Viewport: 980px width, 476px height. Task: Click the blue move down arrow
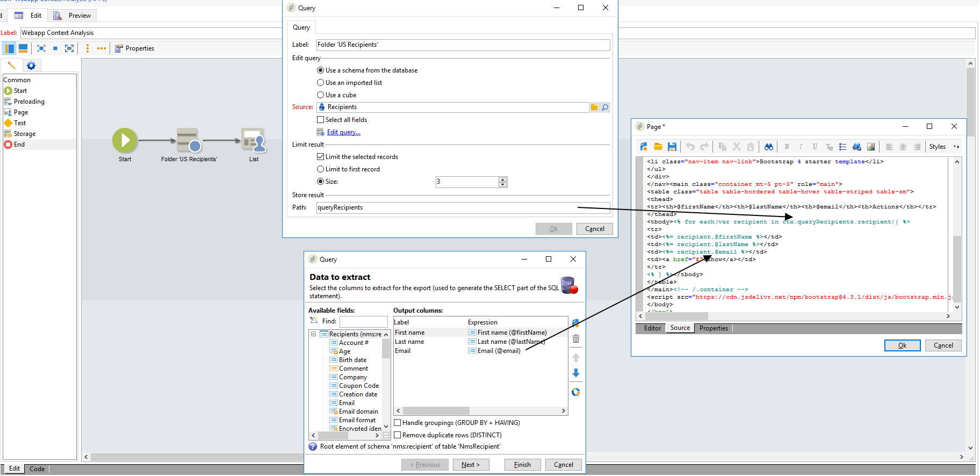coord(576,373)
